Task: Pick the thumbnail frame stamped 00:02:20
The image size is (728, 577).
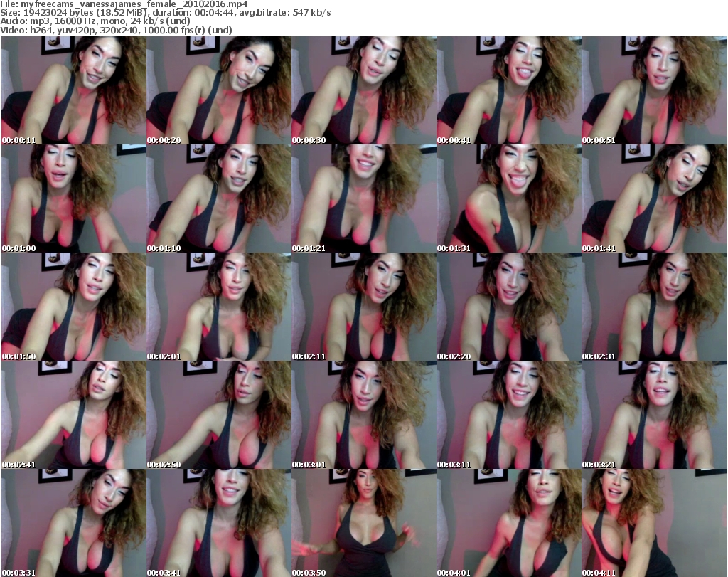Action: coord(509,307)
